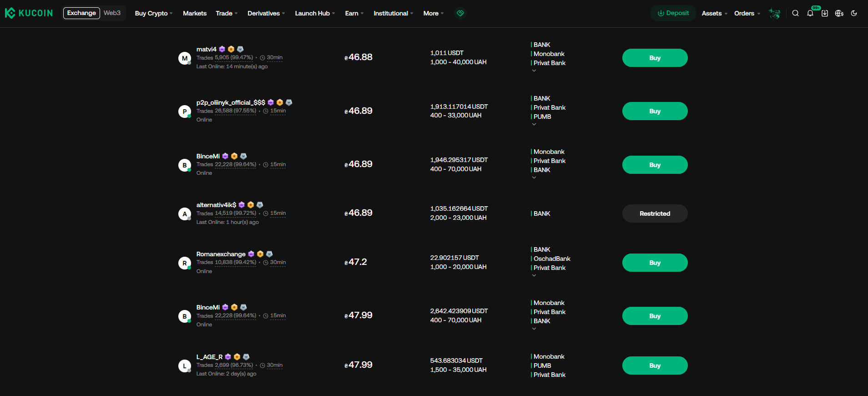Click matvi4 silver diamond badge

coord(240,49)
